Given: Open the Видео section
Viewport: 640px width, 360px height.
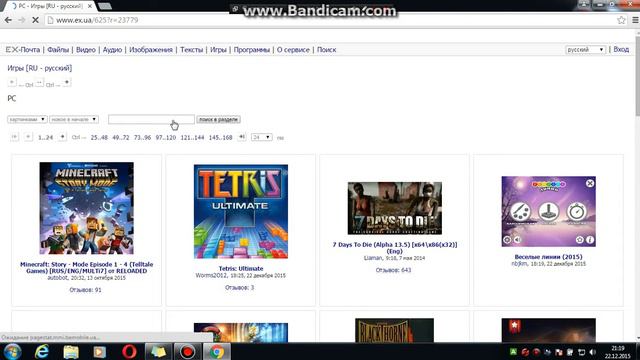Looking at the screenshot, I should click(86, 50).
